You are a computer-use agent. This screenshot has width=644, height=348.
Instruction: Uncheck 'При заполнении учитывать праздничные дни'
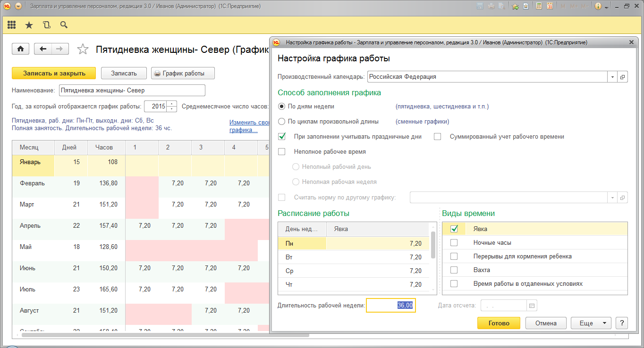[282, 137]
